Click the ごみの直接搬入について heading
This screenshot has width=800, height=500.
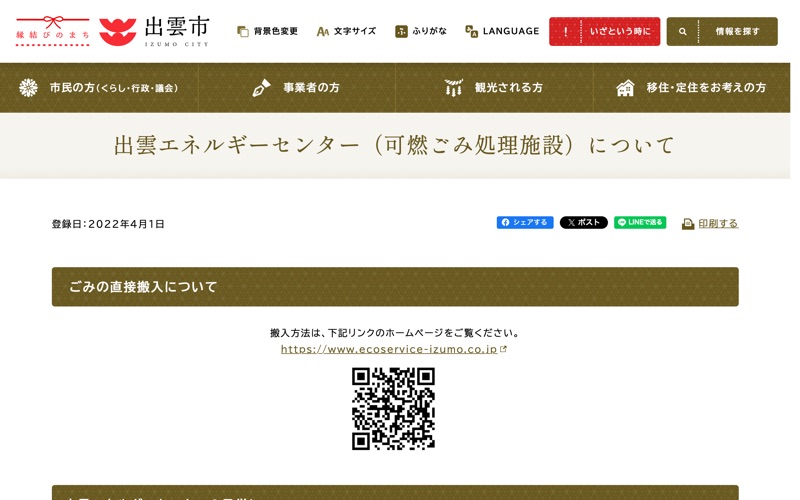(395, 287)
